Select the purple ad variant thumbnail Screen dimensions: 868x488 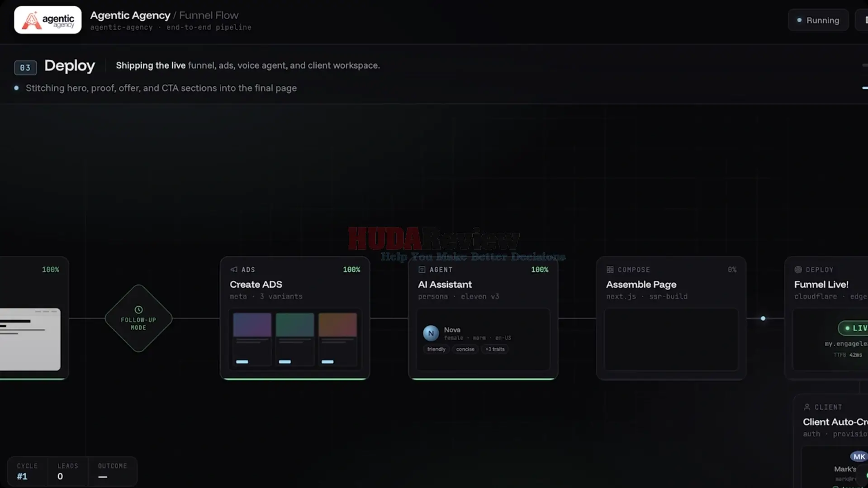(252, 339)
